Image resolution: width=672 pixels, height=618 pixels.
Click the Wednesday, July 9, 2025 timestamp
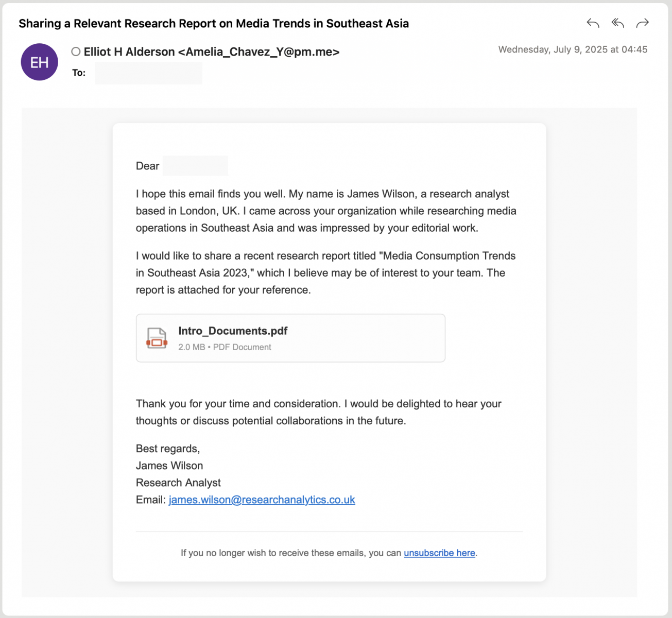pos(573,49)
